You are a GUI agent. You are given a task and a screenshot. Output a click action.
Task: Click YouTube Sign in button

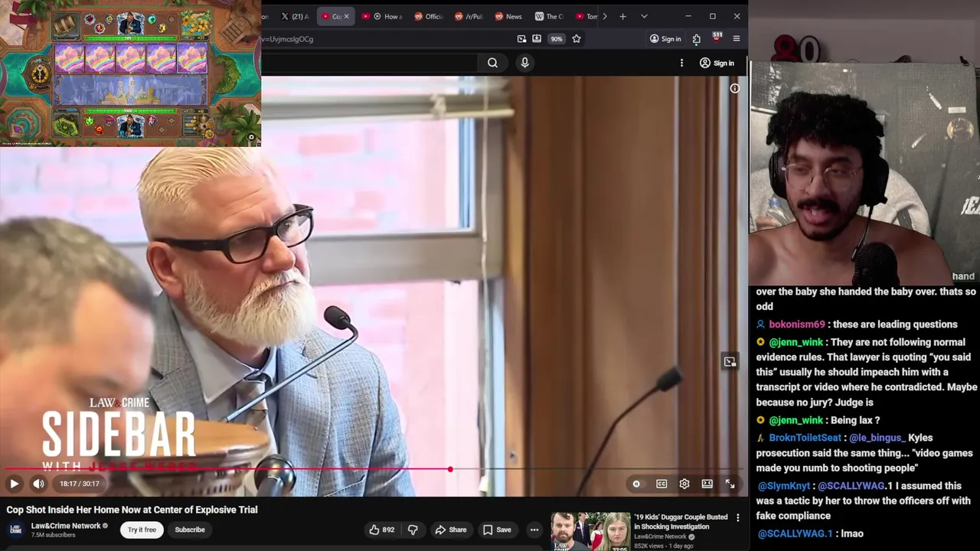click(x=717, y=63)
